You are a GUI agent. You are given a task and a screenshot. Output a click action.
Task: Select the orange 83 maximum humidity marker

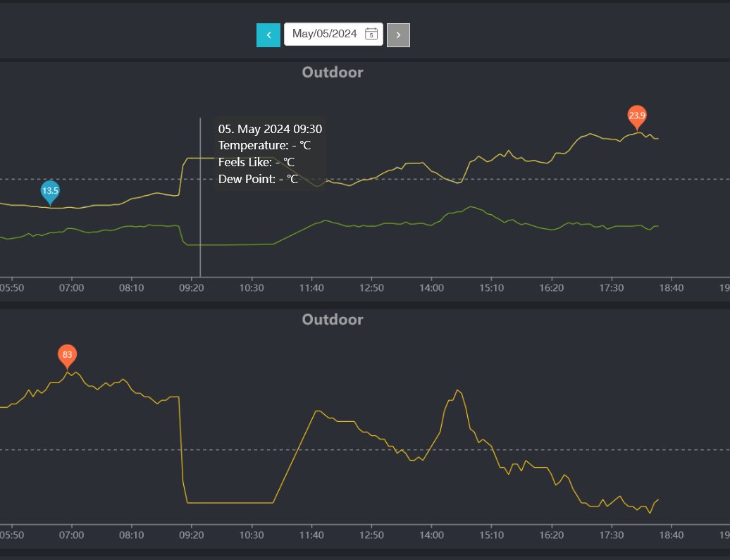click(67, 356)
